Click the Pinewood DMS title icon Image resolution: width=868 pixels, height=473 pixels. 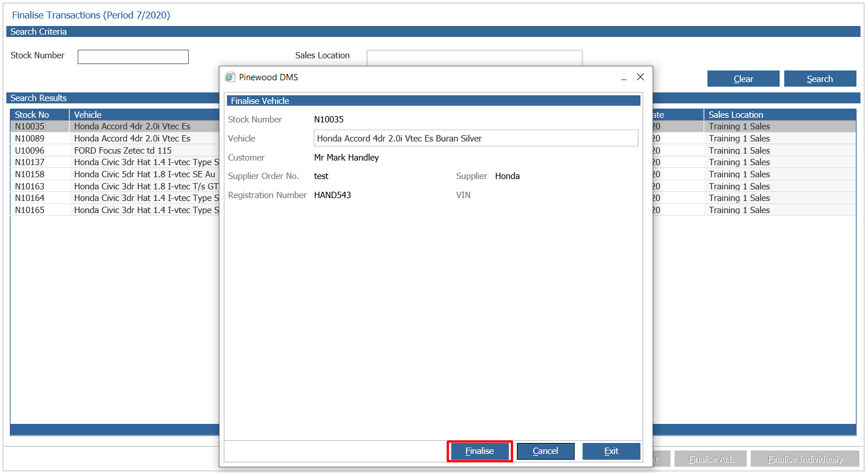tap(230, 77)
